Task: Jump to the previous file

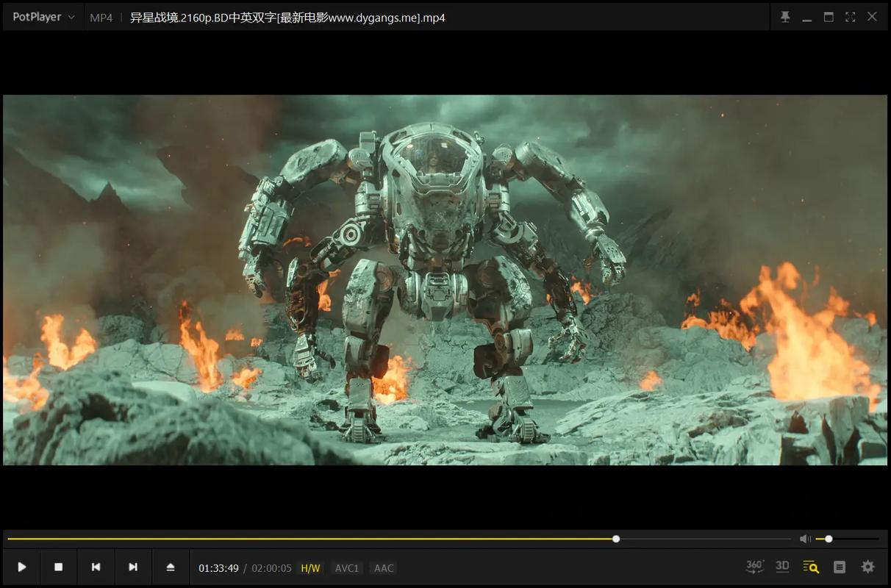Action: (x=96, y=567)
